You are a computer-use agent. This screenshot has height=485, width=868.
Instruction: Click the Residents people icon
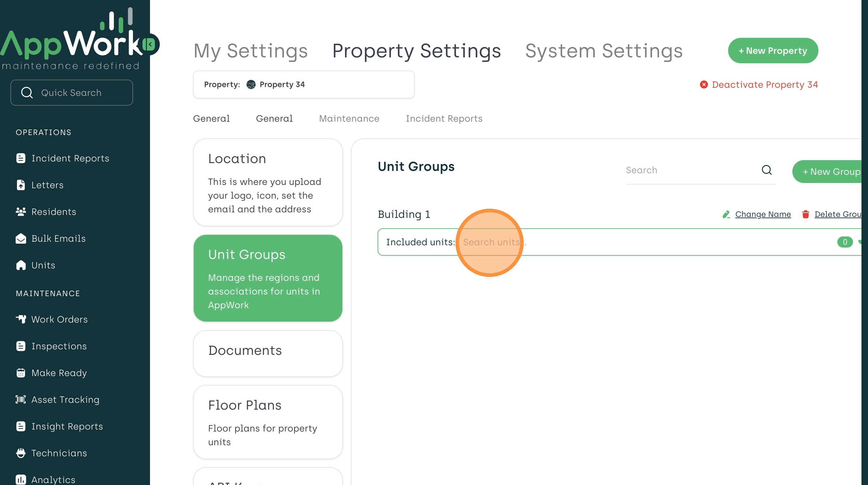(x=21, y=212)
